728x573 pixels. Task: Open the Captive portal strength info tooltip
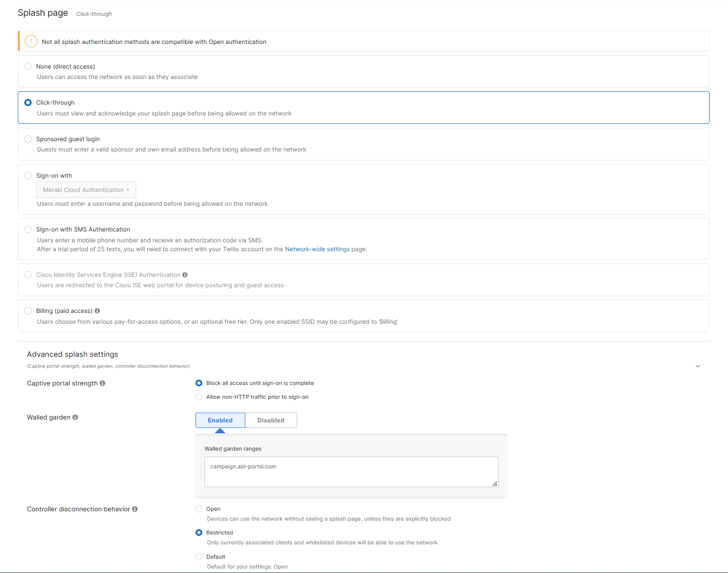pyautogui.click(x=102, y=383)
